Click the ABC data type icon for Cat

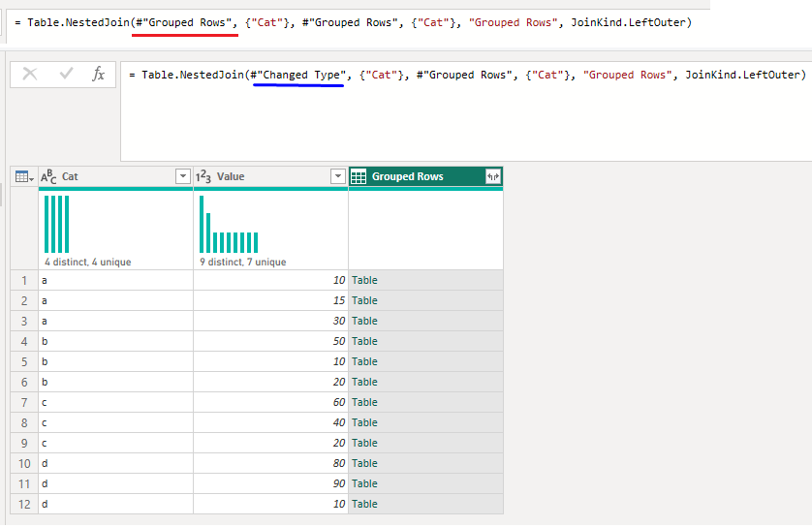(48, 177)
